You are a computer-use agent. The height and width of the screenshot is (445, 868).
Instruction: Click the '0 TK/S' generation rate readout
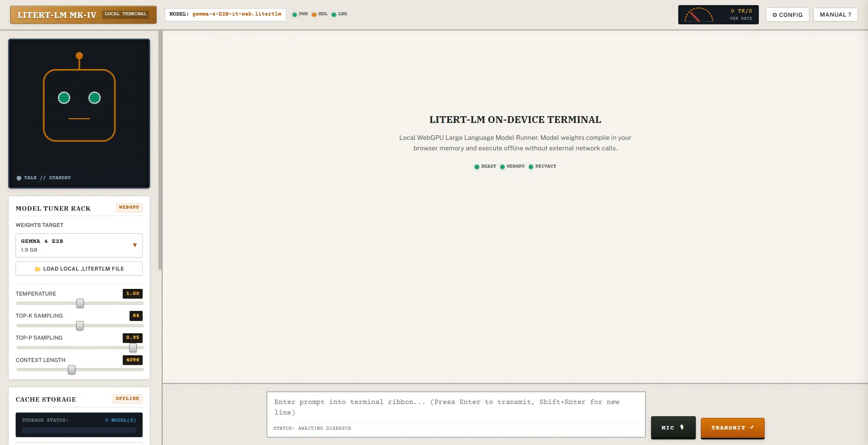coord(741,11)
